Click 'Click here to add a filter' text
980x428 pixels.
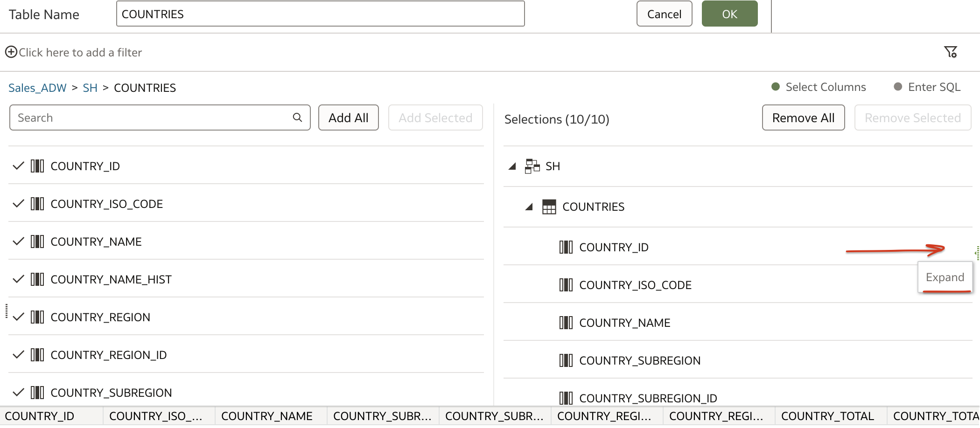coord(80,52)
